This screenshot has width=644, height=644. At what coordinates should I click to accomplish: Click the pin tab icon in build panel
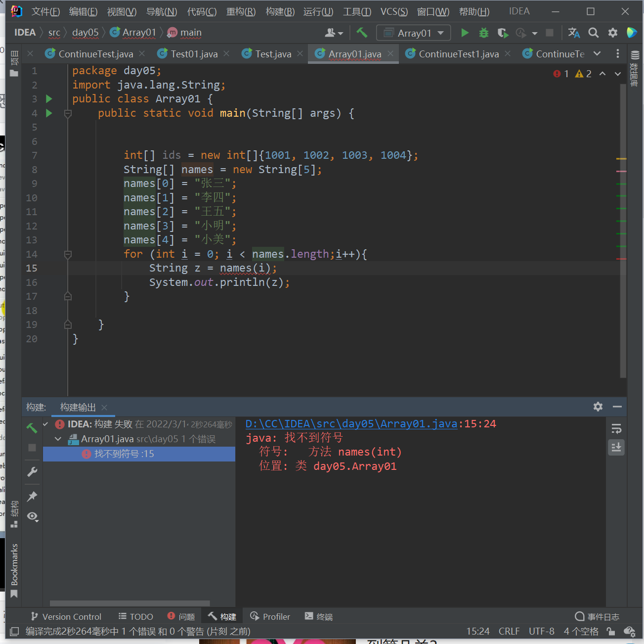pos(32,496)
